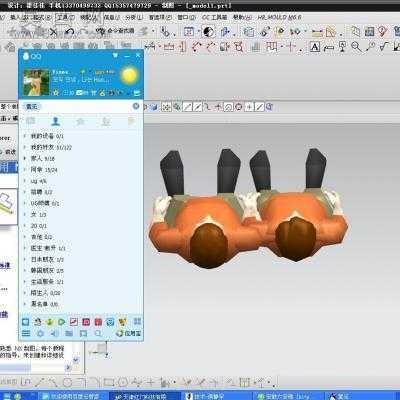The width and height of the screenshot is (400, 400).
Task: Open the first QQ panel tab icon
Action: 31,121
